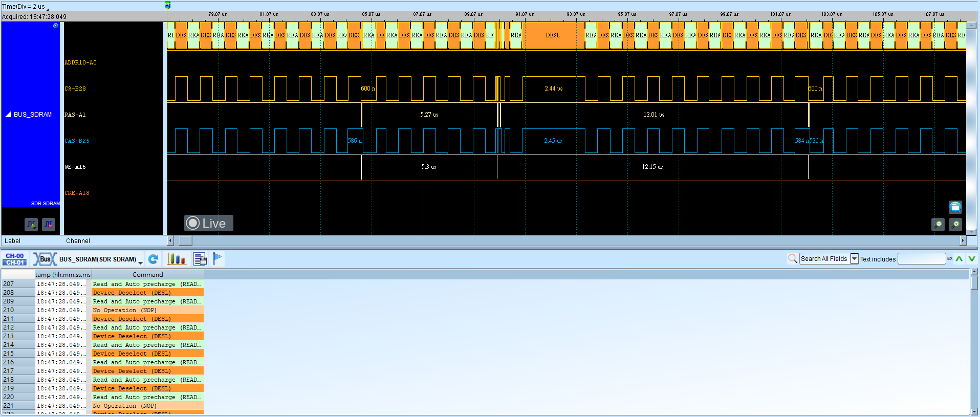Collapse the BUS_SDRAM group triangle
Image resolution: width=980 pixels, height=417 pixels.
coord(8,115)
